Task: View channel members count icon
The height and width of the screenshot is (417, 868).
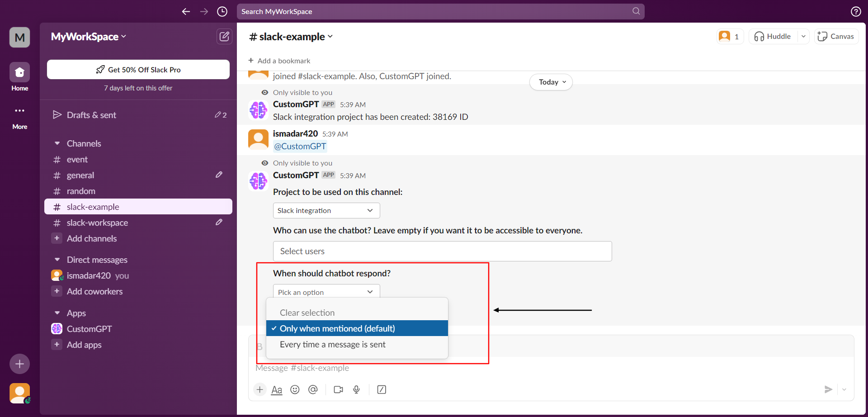Action: [730, 36]
